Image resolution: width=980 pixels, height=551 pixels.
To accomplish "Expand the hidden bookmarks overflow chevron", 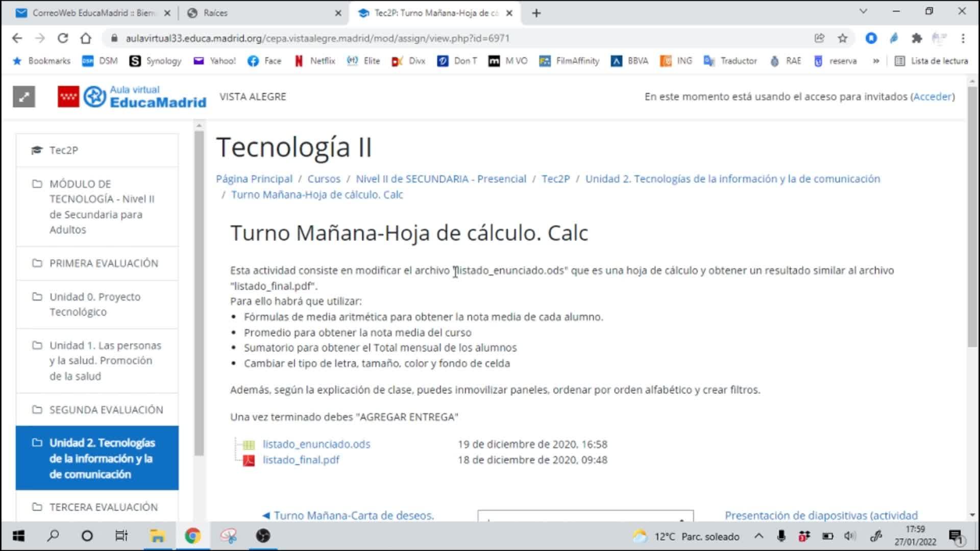I will tap(876, 61).
